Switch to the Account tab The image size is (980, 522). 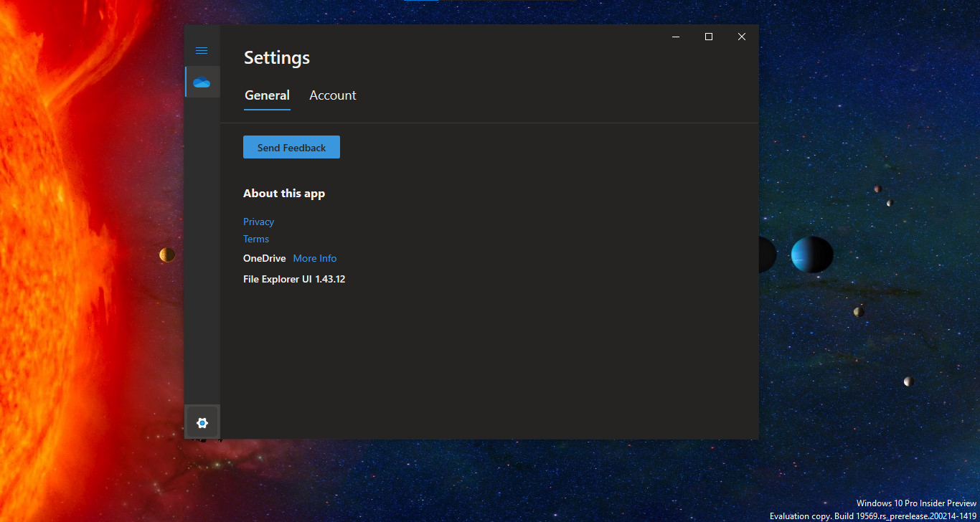(332, 95)
